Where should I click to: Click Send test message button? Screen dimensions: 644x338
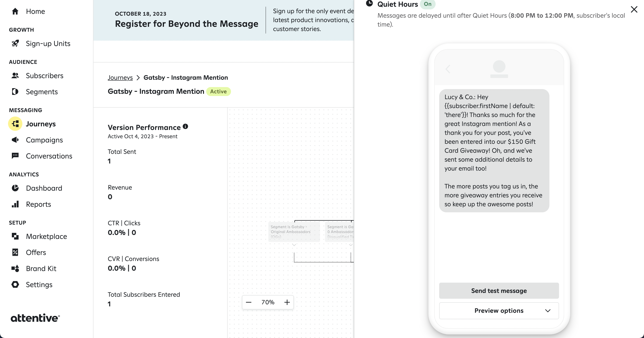click(499, 290)
